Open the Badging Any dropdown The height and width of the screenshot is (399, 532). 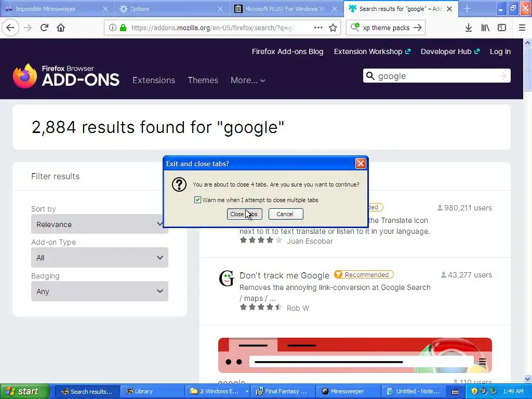pos(100,291)
